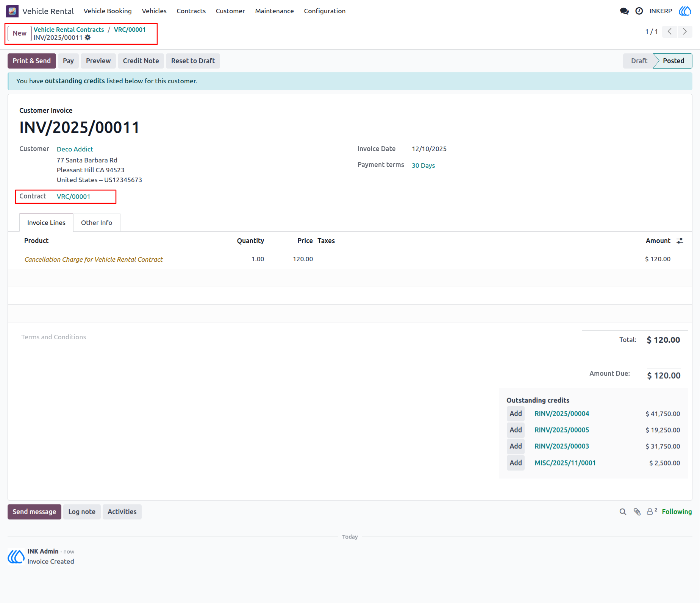Open the RINV/2025/00003 credit link
The height and width of the screenshot is (604, 700).
562,446
